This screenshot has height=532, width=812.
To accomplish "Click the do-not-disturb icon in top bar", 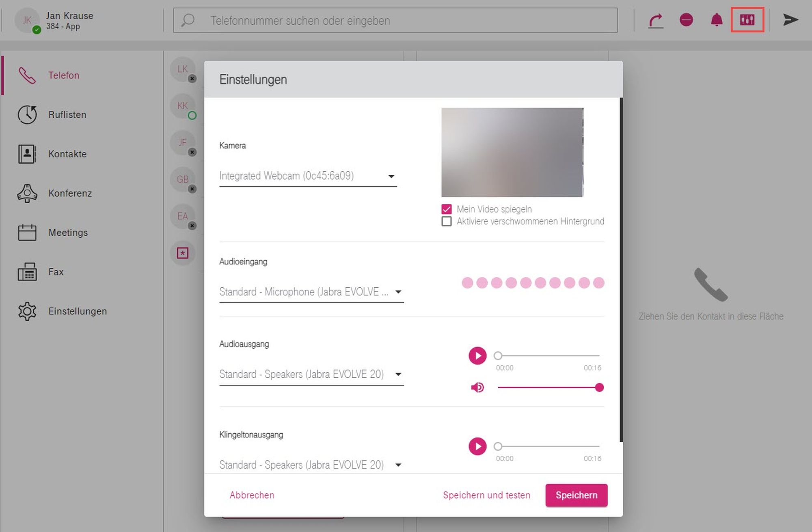I will point(686,20).
